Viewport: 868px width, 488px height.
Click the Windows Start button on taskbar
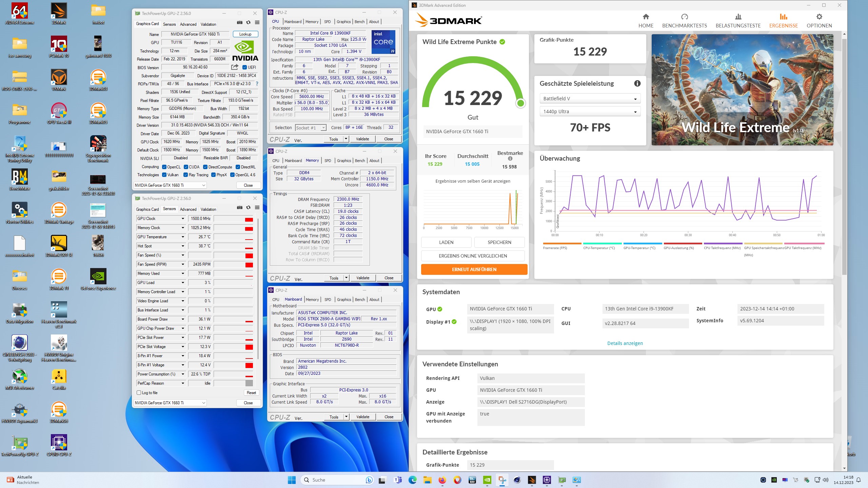click(292, 480)
